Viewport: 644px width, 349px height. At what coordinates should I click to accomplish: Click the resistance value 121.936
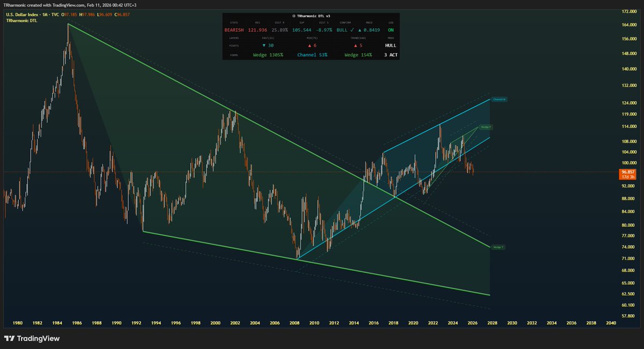coord(258,30)
